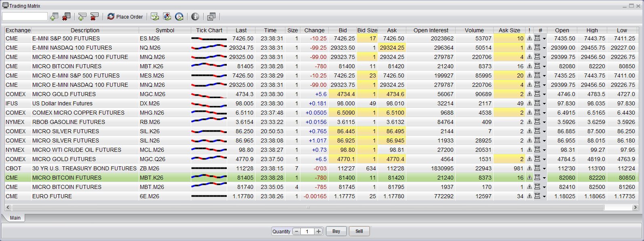The width and height of the screenshot is (644, 241).
Task: Click the rook icon on the MGC.M26 gold row
Action: pyautogui.click(x=537, y=94)
